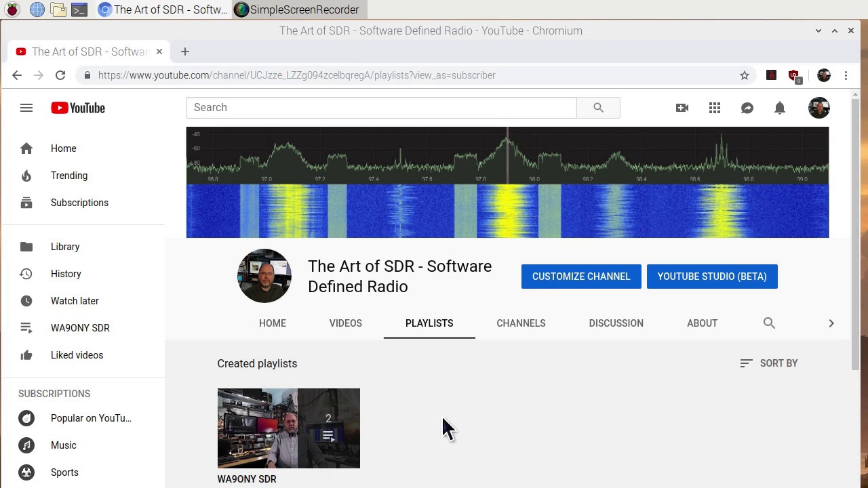The width and height of the screenshot is (868, 488).
Task: Open YOUTUBE STUDIO (BETA)
Action: [x=712, y=277]
